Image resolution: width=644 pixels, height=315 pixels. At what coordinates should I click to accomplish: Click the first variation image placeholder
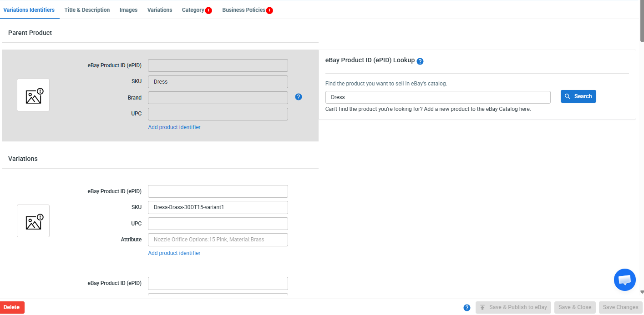[33, 221]
